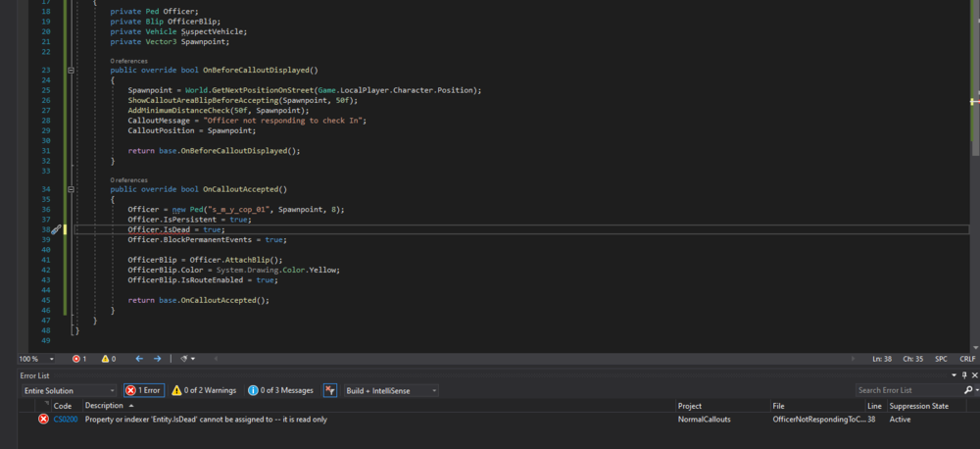This screenshot has width=980, height=449.
Task: Click the clear filter icon in Error List
Action: 330,390
